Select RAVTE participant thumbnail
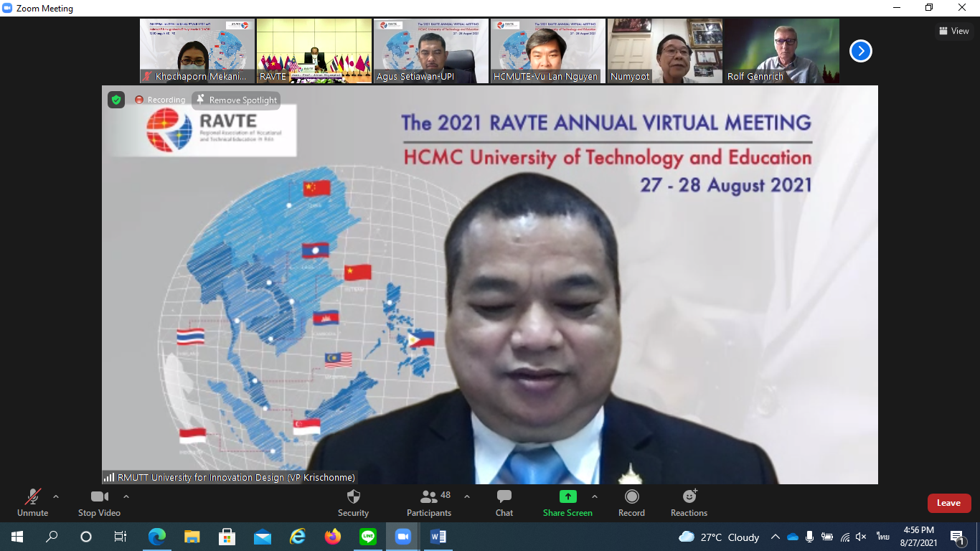Image resolution: width=980 pixels, height=551 pixels. click(314, 51)
